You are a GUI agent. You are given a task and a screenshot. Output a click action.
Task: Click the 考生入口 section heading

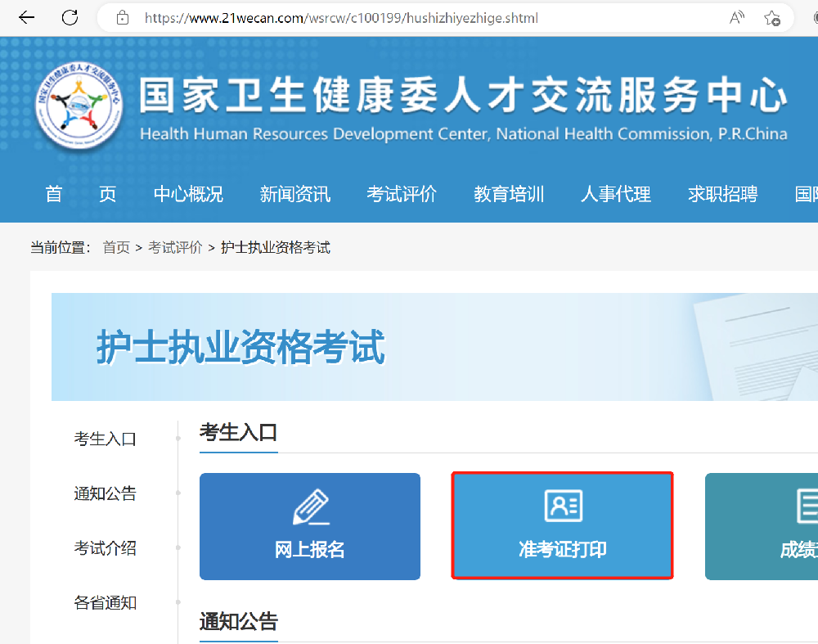click(x=238, y=433)
